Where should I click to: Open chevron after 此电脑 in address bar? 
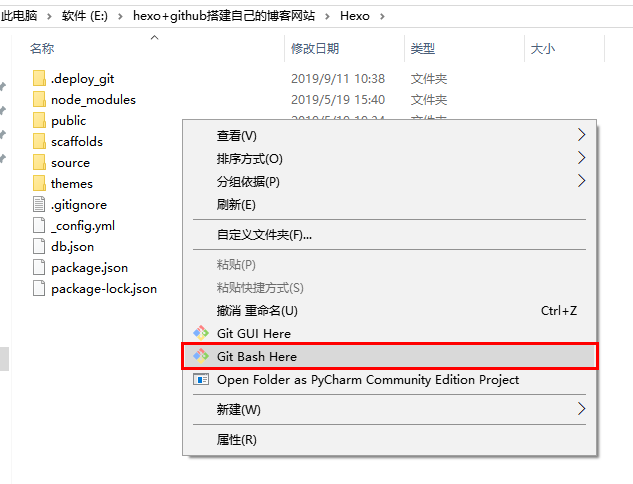[x=49, y=16]
